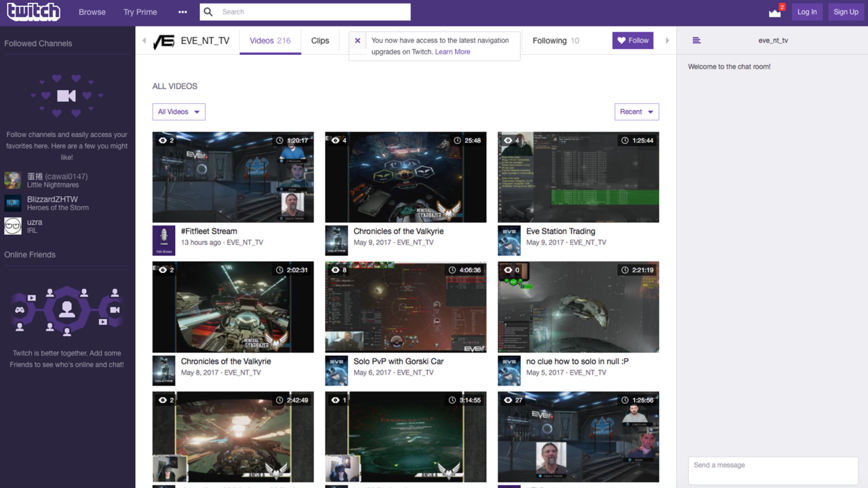Click the Little Nightmares game label
Image resolution: width=868 pixels, height=488 pixels.
[x=53, y=185]
